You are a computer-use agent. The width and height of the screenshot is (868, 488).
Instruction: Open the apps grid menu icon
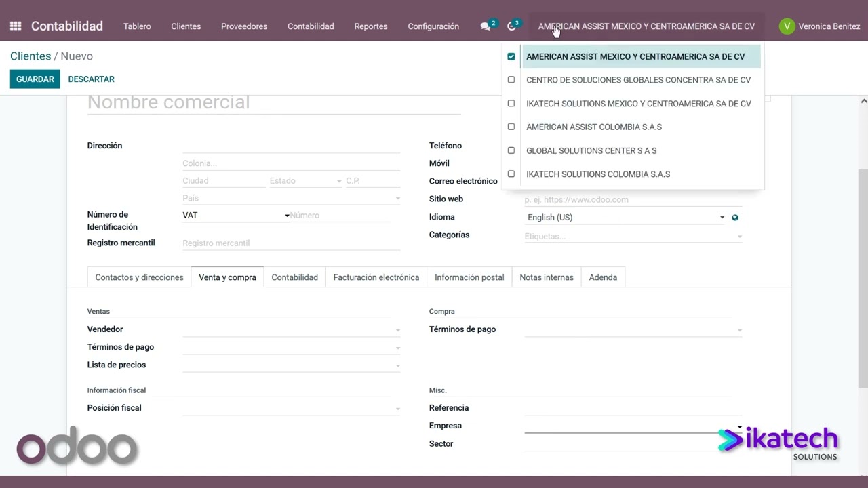click(16, 26)
